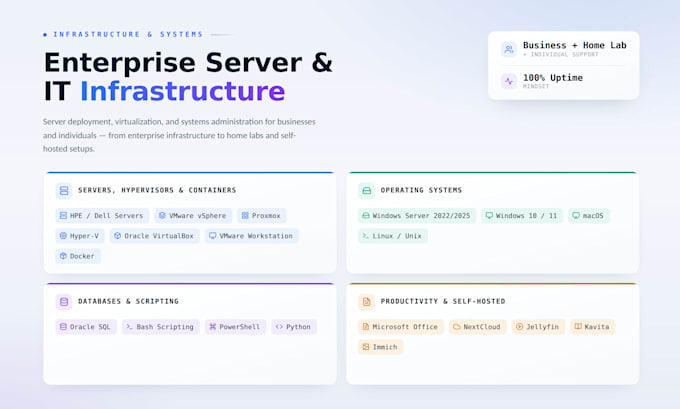Screen dimensions: 680x409
Task: Click the activity pulse icon next to 100% Uptime
Action: 509,81
